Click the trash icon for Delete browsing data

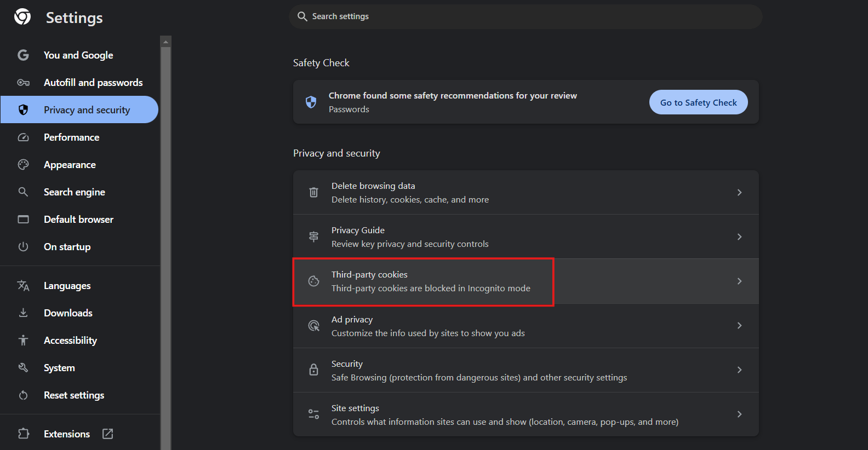(x=313, y=193)
